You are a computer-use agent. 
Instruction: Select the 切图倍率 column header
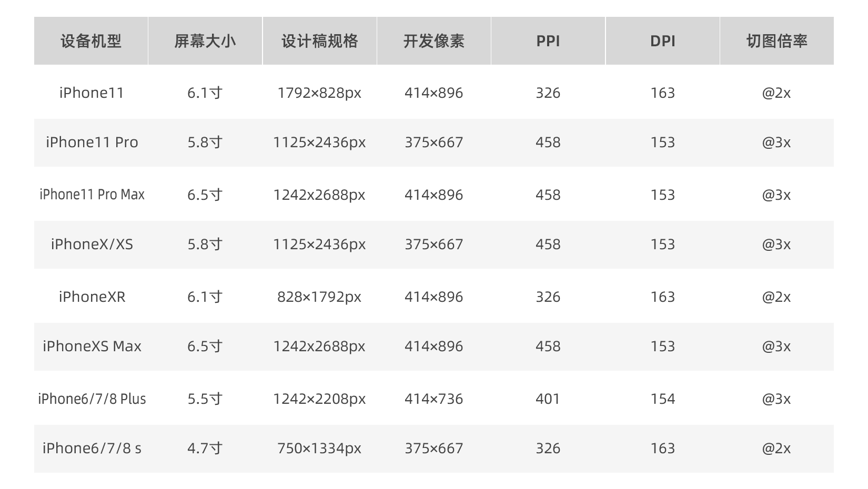click(776, 41)
